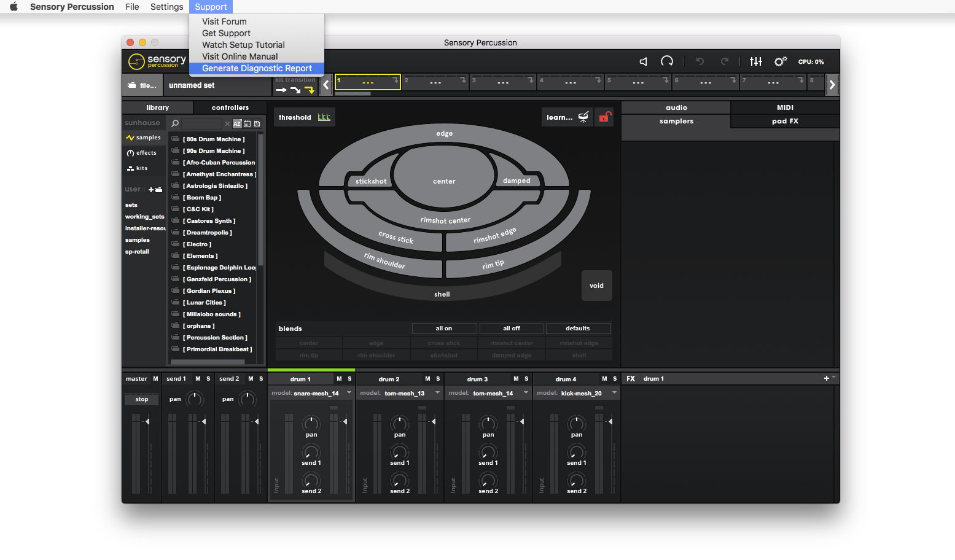This screenshot has width=955, height=560.
Task: Open the Apple menu
Action: pos(14,7)
